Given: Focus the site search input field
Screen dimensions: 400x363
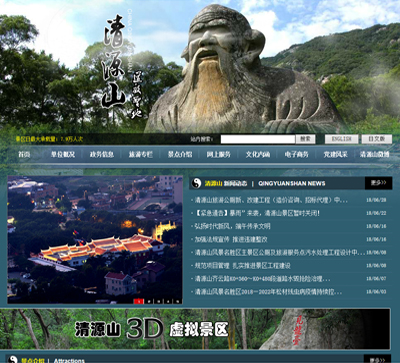Looking at the screenshot, I should coord(258,139).
